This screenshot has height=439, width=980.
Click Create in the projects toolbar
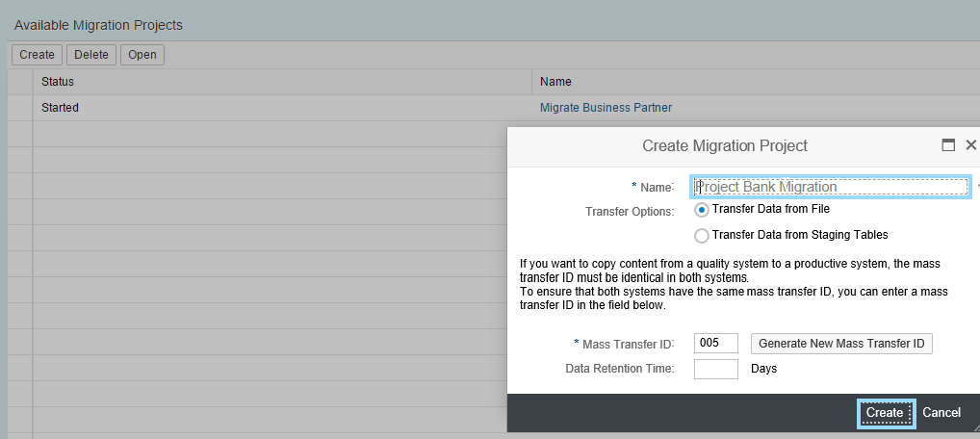tap(37, 55)
